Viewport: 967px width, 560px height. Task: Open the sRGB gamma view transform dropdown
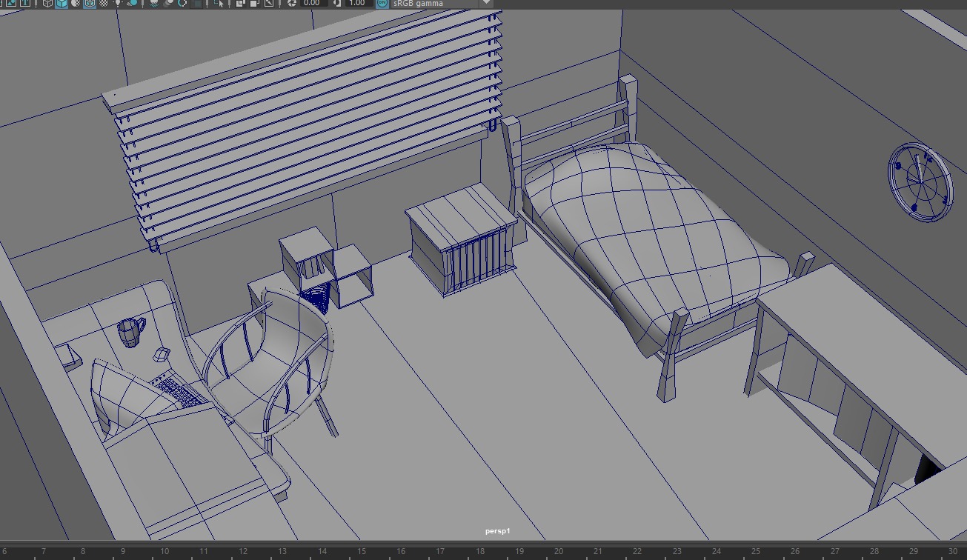[x=442, y=3]
